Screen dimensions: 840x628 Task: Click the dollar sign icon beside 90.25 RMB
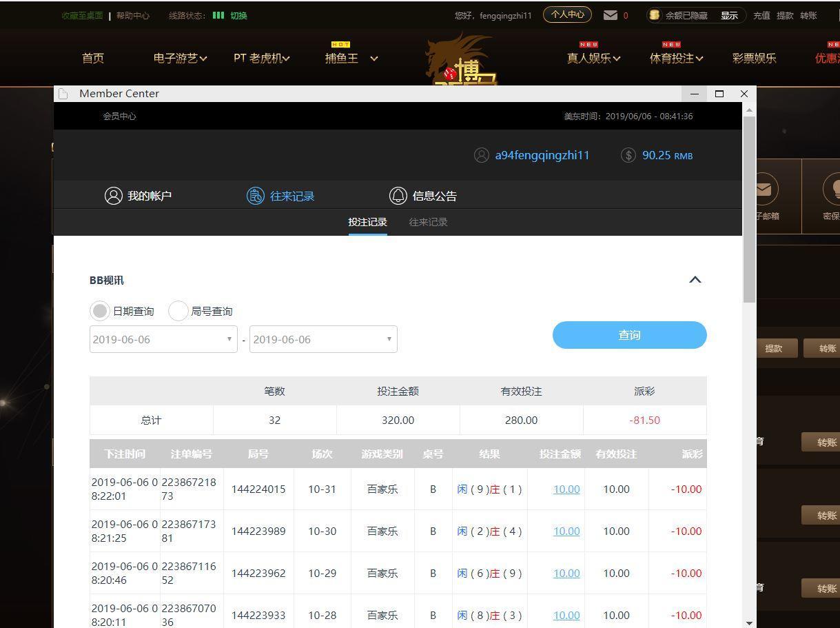click(x=628, y=155)
